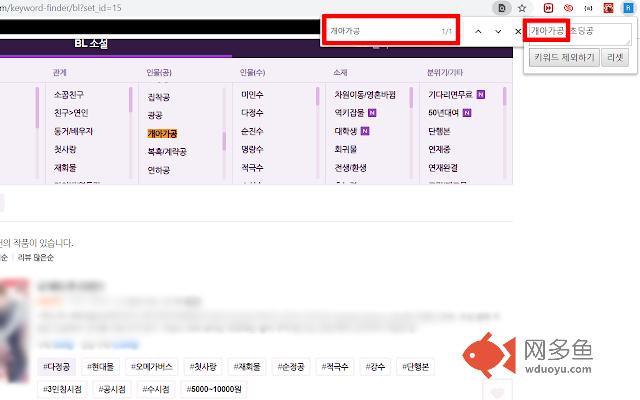Close the find-in-page bar

coord(517,32)
